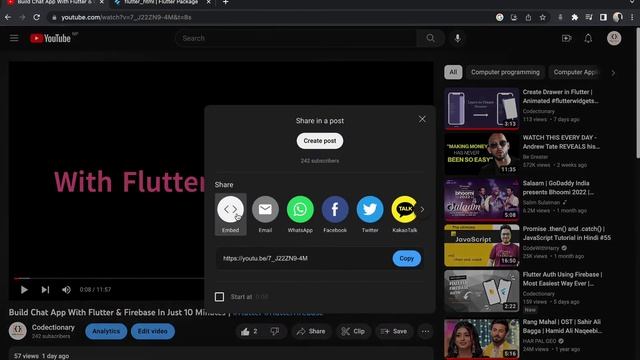Dislike the video with thumbs down
This screenshot has width=640, height=360.
point(275,331)
